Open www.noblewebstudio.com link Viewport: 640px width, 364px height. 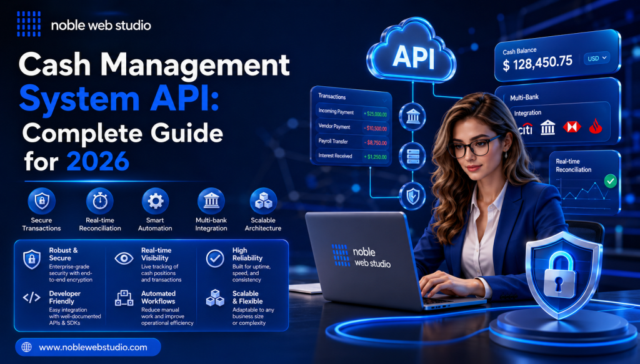coord(93,347)
